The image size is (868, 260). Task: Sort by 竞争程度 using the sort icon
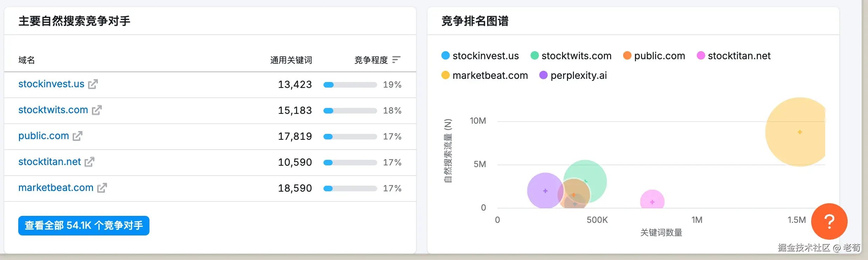[396, 60]
